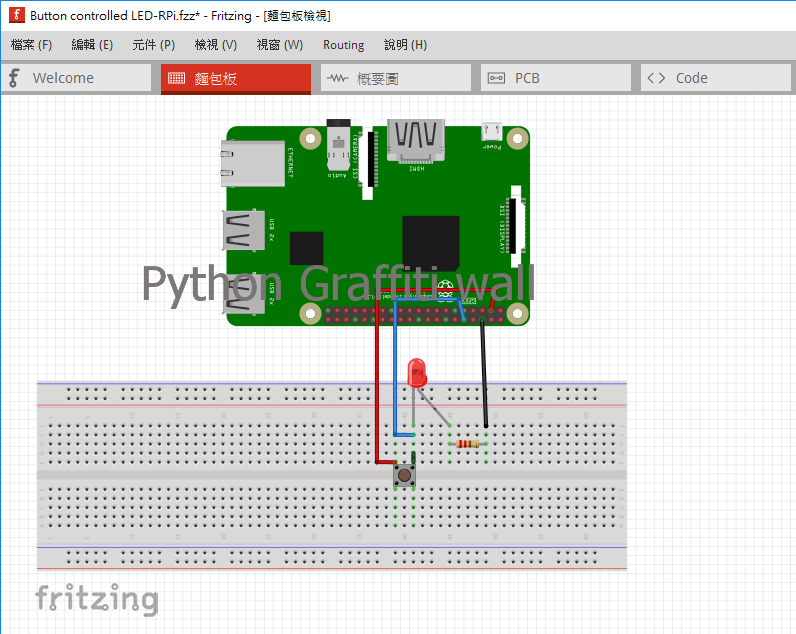Switch to the 概要圖 schematic tab
Screen dimensions: 796x634
point(396,78)
